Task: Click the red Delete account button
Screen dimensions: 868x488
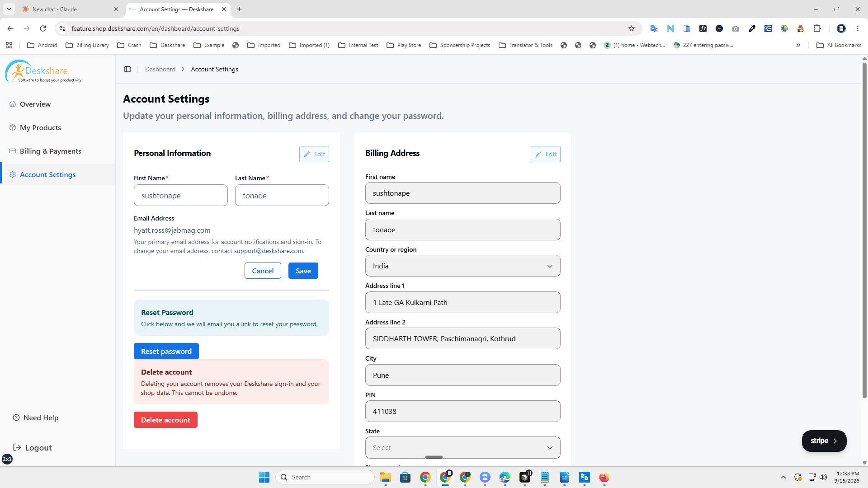Action: click(x=165, y=420)
